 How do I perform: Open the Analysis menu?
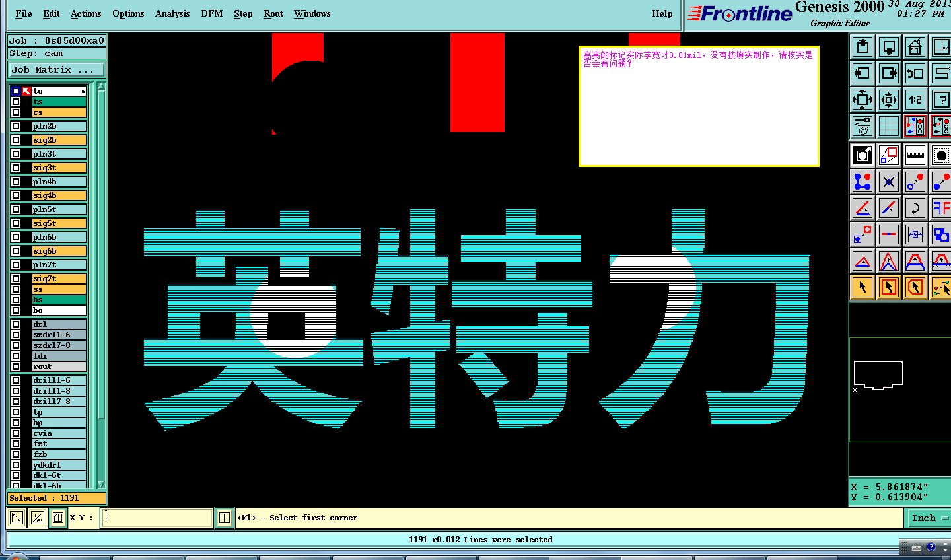pyautogui.click(x=172, y=13)
